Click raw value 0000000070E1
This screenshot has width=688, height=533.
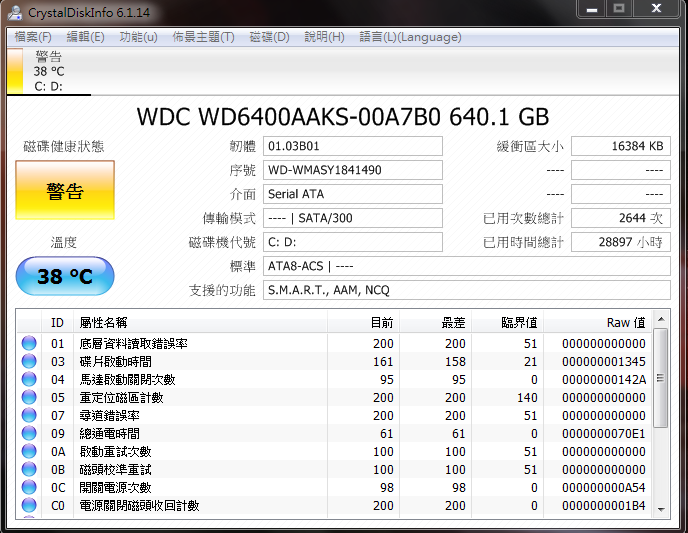click(604, 433)
